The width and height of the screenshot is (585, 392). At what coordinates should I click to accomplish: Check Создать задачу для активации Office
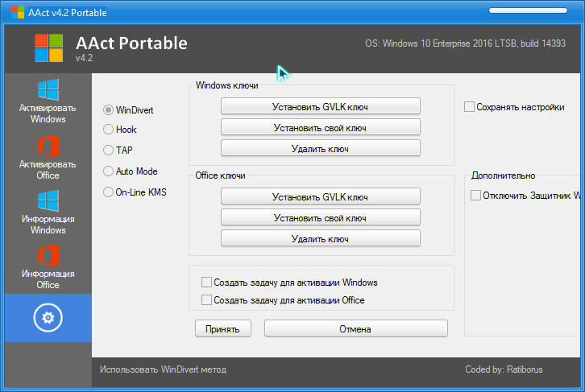coord(207,300)
